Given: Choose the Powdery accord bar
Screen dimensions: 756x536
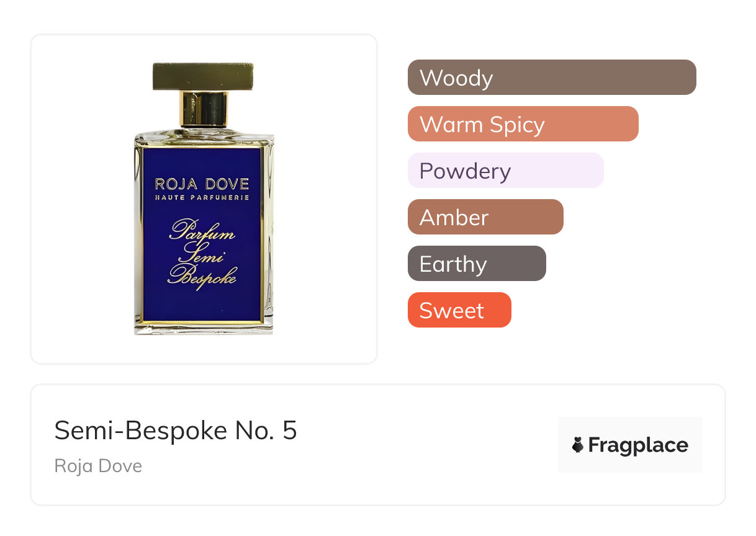Looking at the screenshot, I should (505, 171).
